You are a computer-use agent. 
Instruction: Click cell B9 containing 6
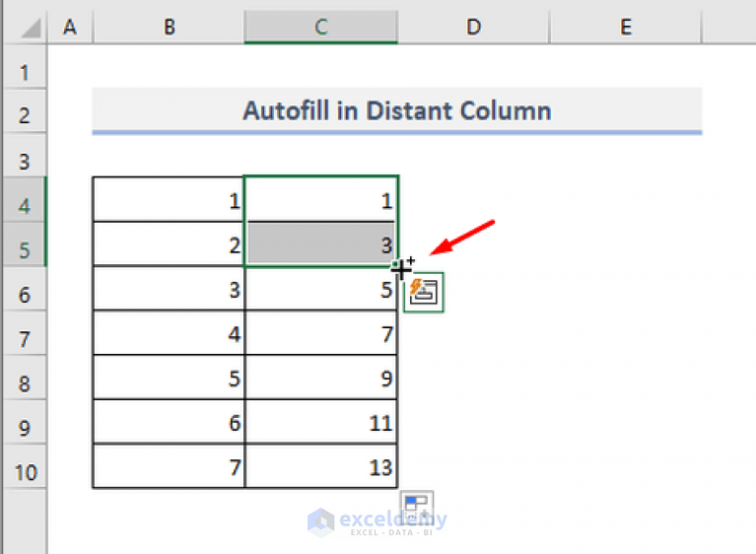coord(169,421)
